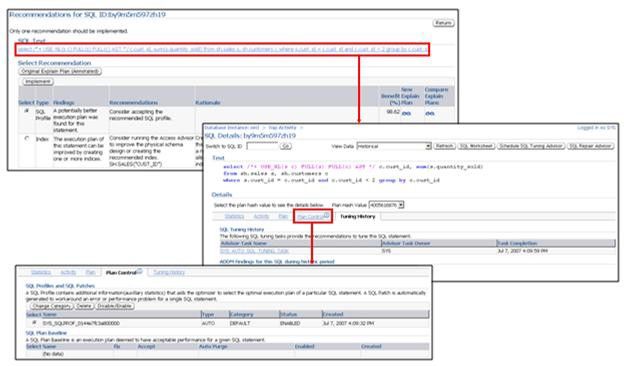Viewport: 624px width, 366px height.
Task: Switch to Plan Control tab in SQL Details
Action: [x=311, y=217]
